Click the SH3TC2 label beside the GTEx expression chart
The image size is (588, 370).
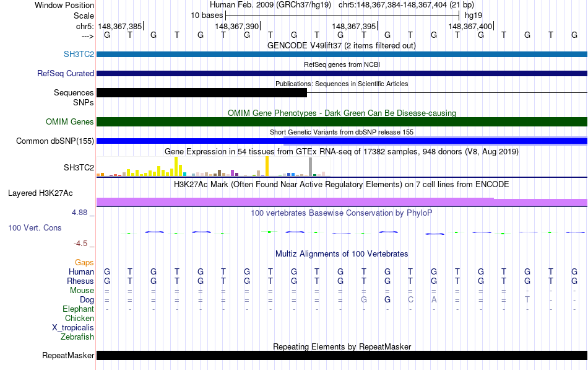(x=79, y=167)
